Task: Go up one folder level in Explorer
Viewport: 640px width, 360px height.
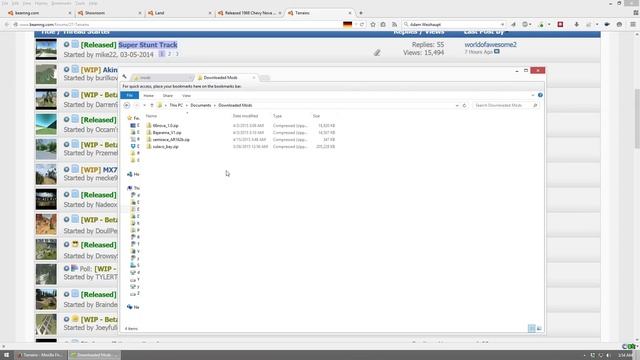Action: 152,105
